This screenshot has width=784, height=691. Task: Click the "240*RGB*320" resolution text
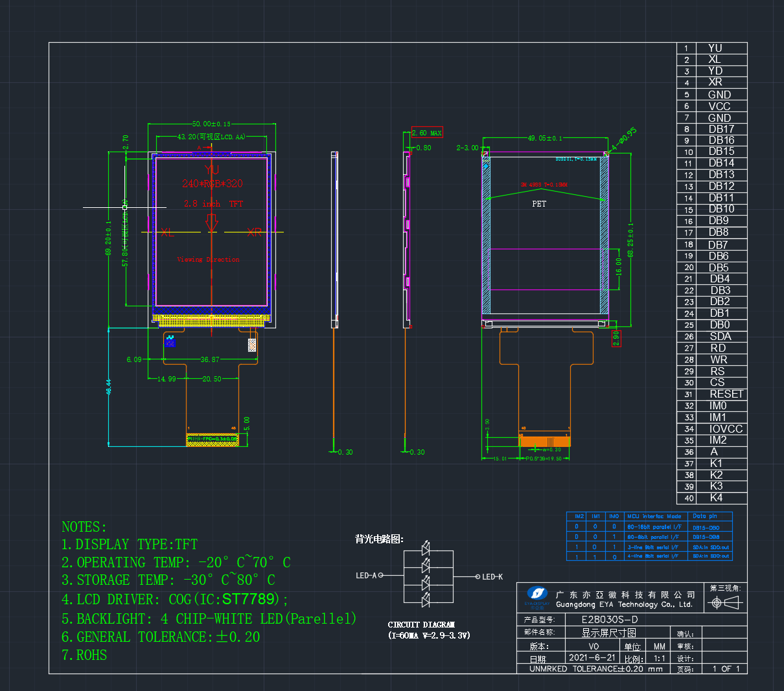click(212, 183)
